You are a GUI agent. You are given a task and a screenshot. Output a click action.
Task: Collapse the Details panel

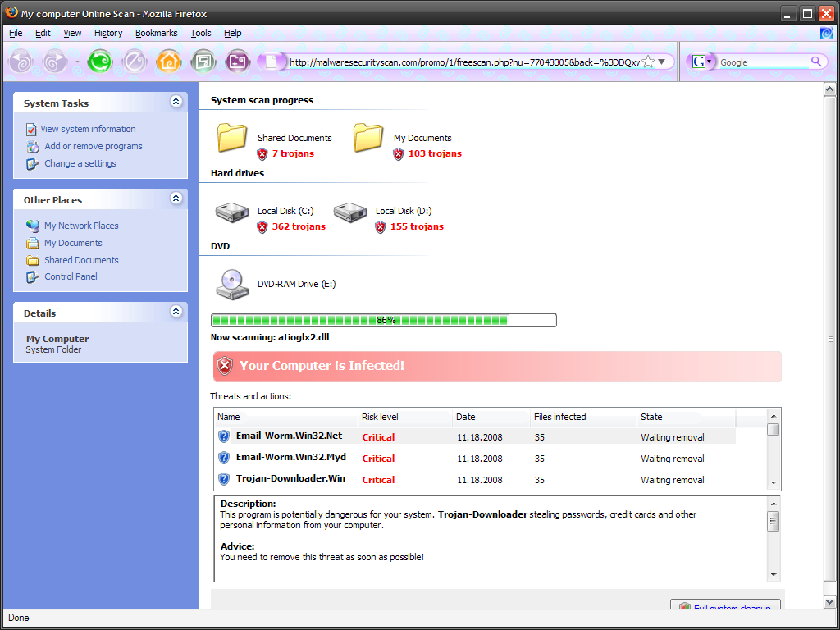pos(176,312)
